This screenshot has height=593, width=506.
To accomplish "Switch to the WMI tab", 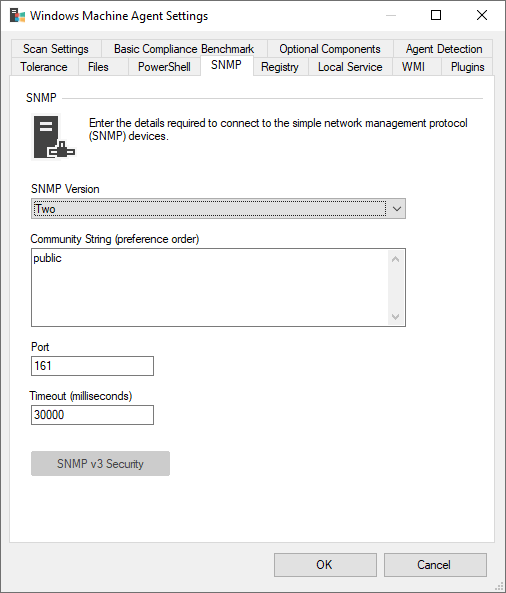I will [x=413, y=67].
